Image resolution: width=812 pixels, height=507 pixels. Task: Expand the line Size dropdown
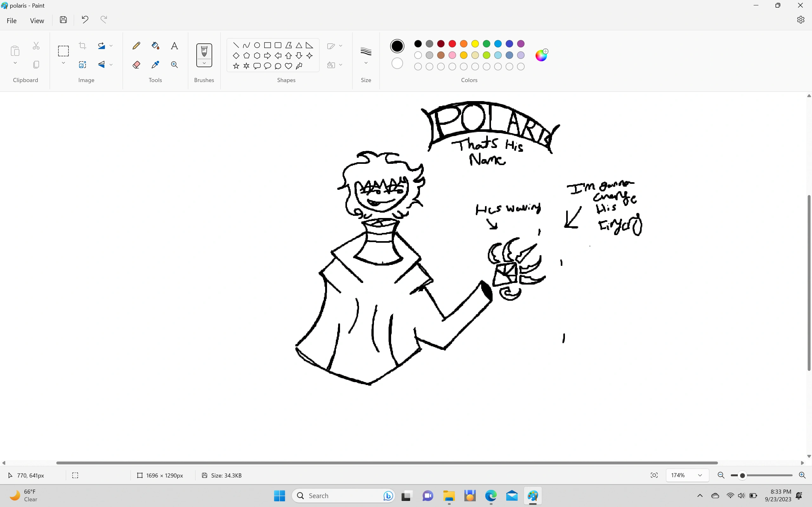pos(366,62)
